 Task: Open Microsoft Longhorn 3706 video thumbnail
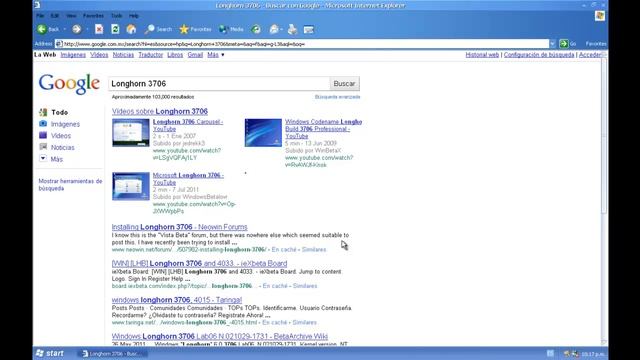pos(131,186)
